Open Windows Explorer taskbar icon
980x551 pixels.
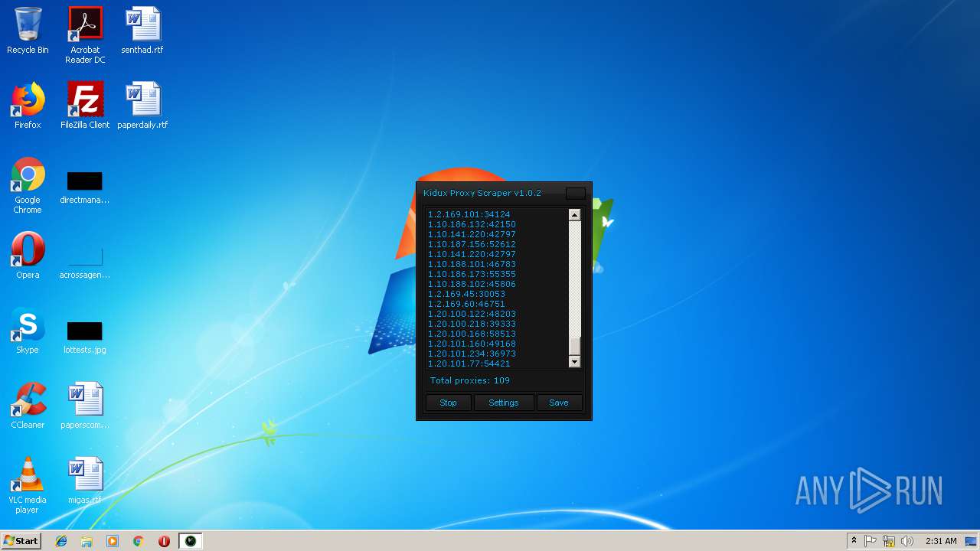[x=87, y=541]
